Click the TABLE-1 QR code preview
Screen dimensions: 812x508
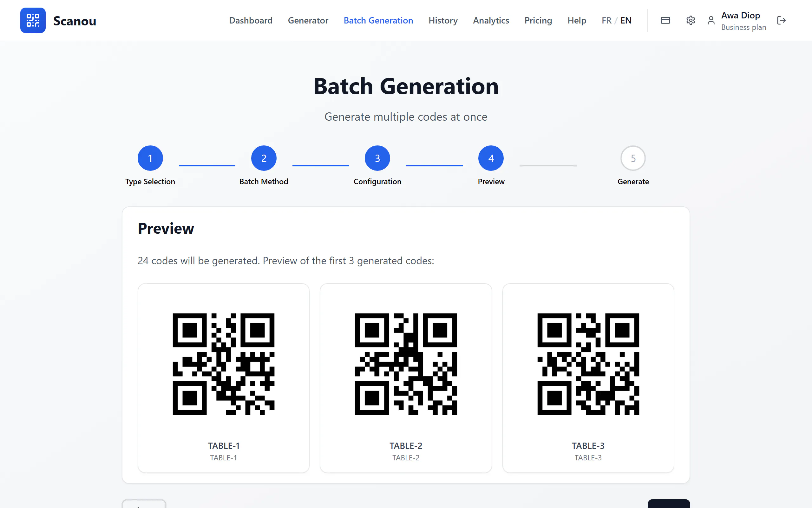[224, 364]
